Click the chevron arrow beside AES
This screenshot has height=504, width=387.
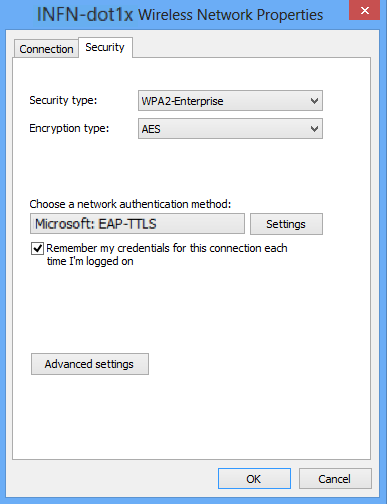[x=314, y=129]
